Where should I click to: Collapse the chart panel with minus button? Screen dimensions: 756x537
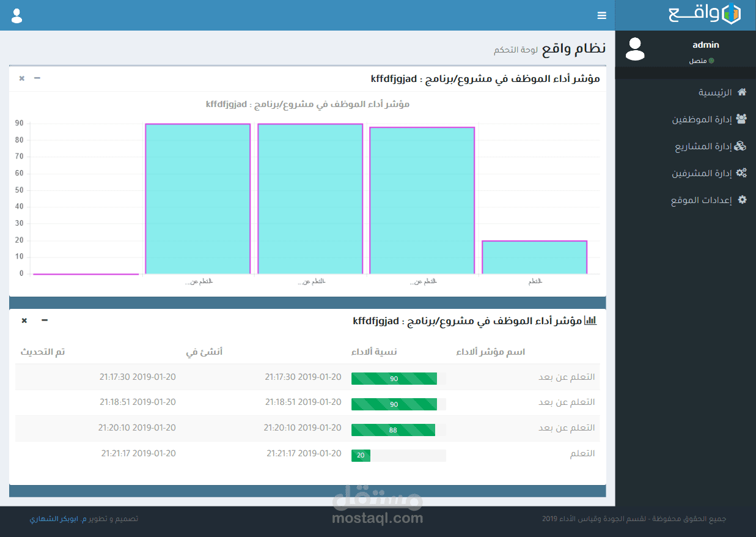pyautogui.click(x=37, y=78)
